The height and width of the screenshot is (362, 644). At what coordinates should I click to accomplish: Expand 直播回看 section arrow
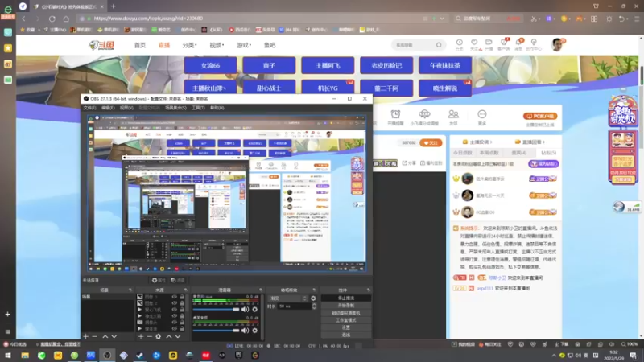pyautogui.click(x=544, y=142)
